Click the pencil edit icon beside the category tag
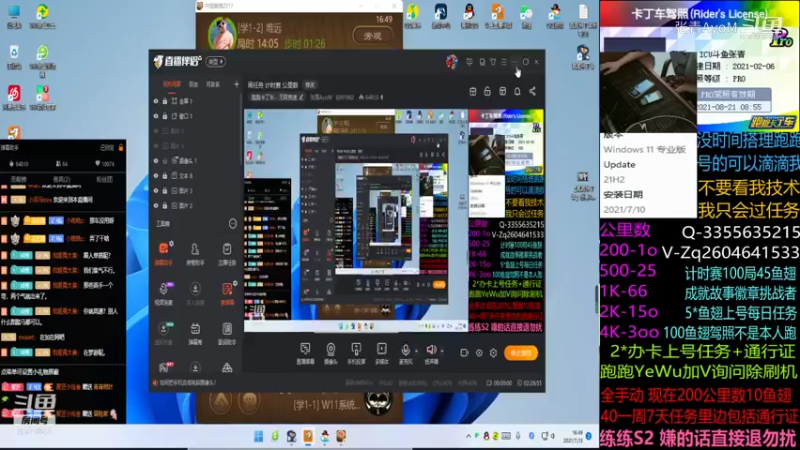 301,97
